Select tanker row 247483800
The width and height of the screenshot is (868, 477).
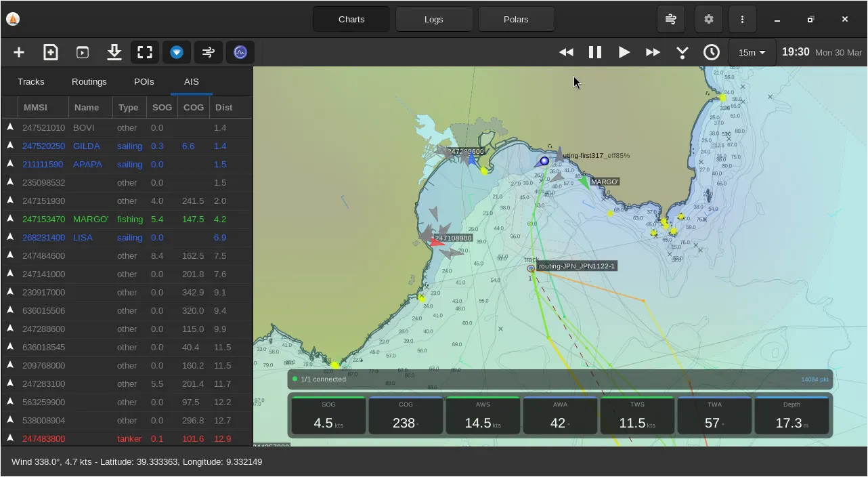[127, 438]
